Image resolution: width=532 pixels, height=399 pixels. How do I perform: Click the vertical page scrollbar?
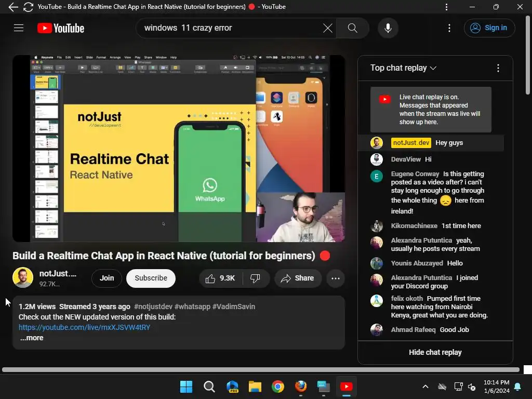click(528, 54)
